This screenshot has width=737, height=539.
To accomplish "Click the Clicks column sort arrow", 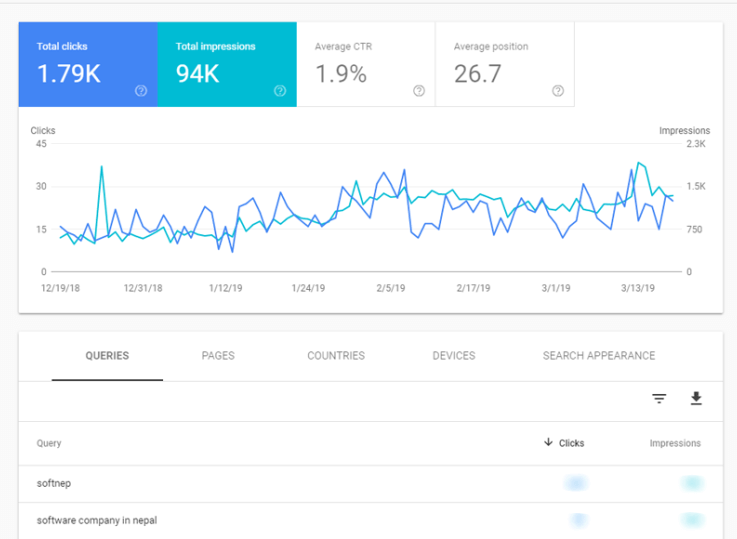I will [x=548, y=443].
